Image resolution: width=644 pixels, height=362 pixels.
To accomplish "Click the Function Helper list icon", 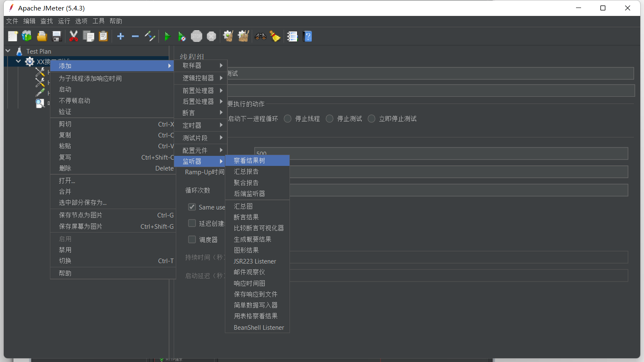I will pyautogui.click(x=292, y=36).
